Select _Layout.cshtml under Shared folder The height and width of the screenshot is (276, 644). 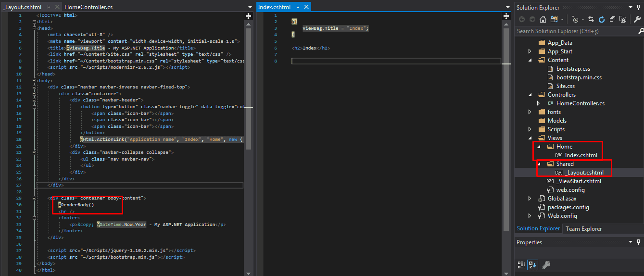(x=584, y=173)
